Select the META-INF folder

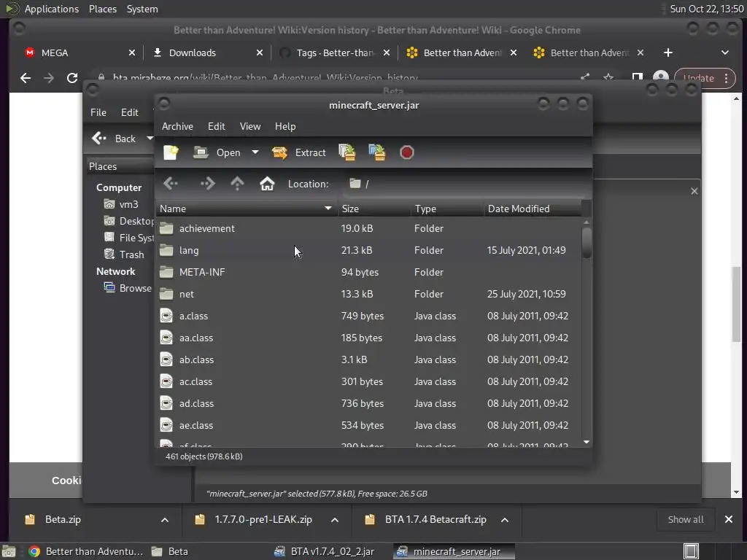pos(368,273)
